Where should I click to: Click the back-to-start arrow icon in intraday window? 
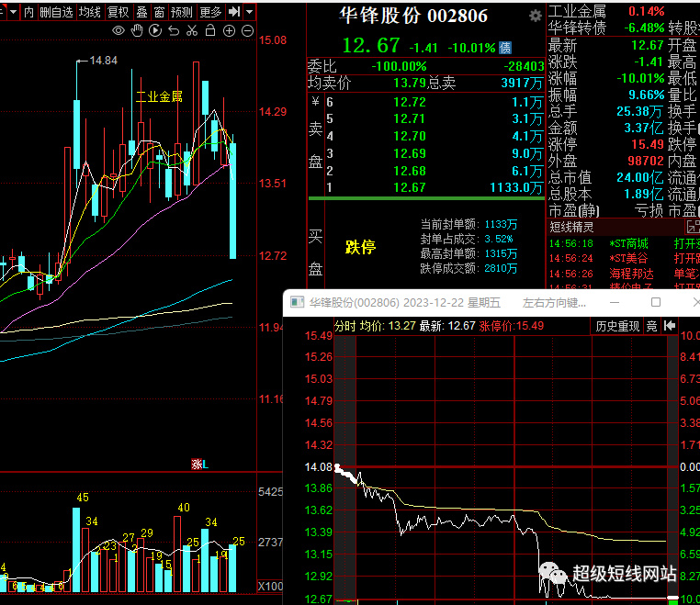pyautogui.click(x=670, y=326)
